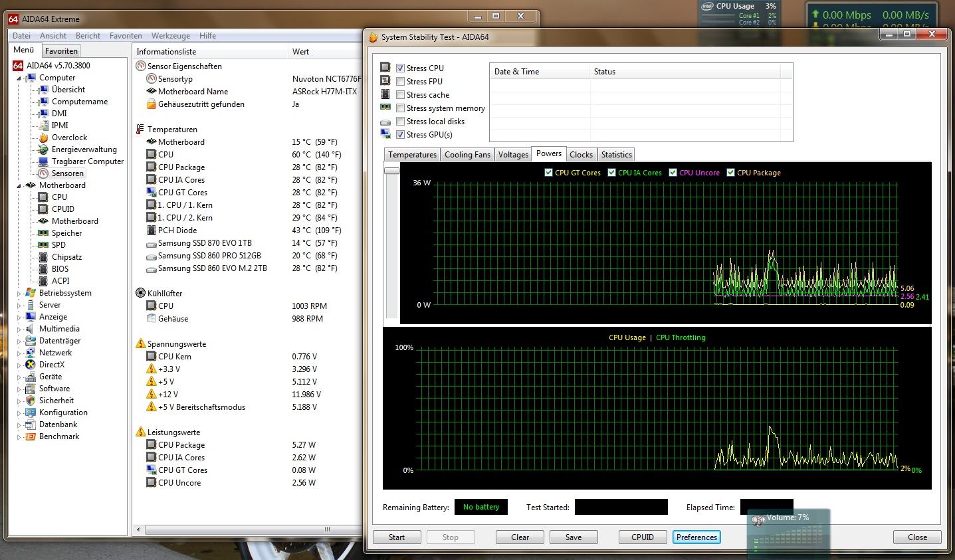Viewport: 955px width, 560px height.
Task: Switch to the Favoriten tab
Action: pyautogui.click(x=61, y=51)
